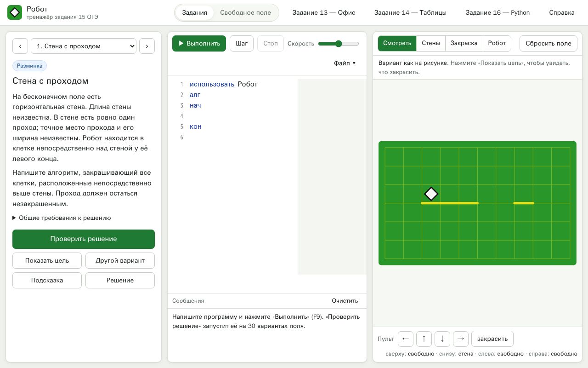Click the Робот app logo icon
The image size is (588, 368).
coord(15,12)
